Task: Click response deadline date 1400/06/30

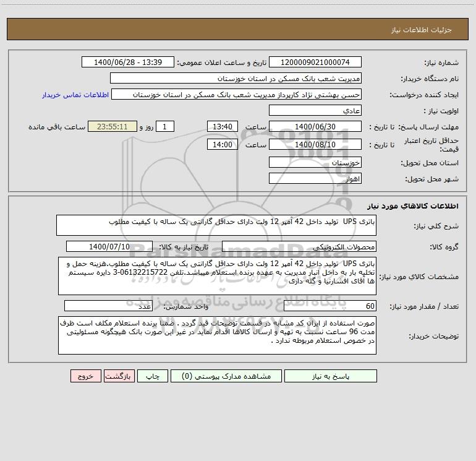Action: click(x=315, y=126)
